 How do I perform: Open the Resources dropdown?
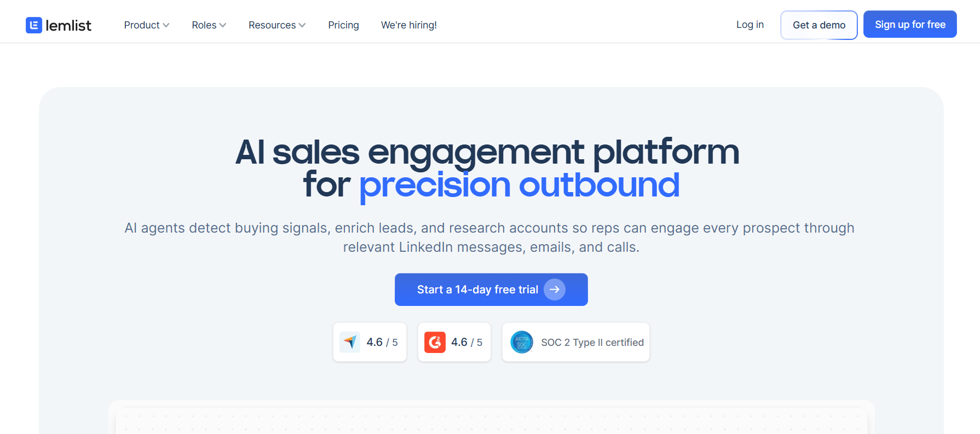pos(277,25)
